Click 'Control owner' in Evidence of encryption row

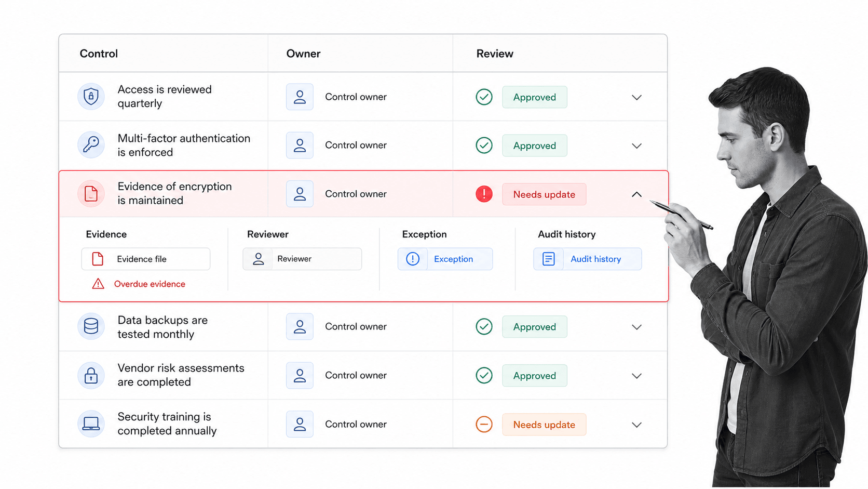356,194
